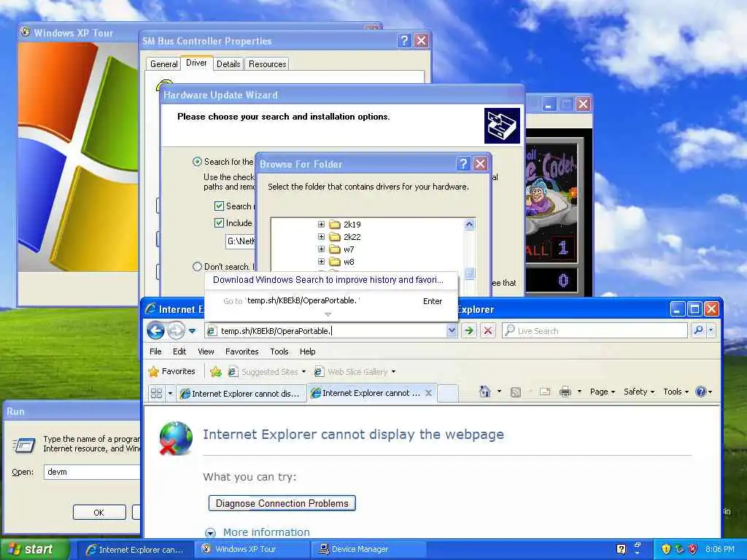The height and width of the screenshot is (560, 747).
Task: Click into the Live Search box
Action: coord(595,330)
